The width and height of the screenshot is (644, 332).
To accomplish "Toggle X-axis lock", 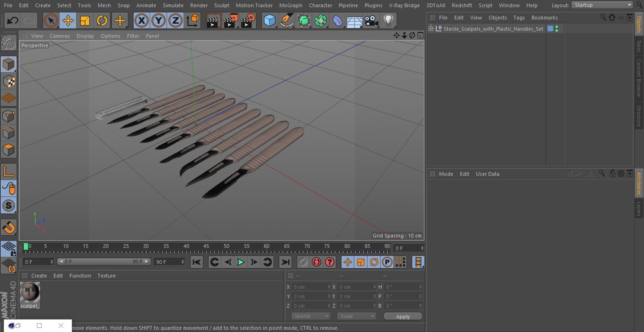I will click(x=142, y=21).
